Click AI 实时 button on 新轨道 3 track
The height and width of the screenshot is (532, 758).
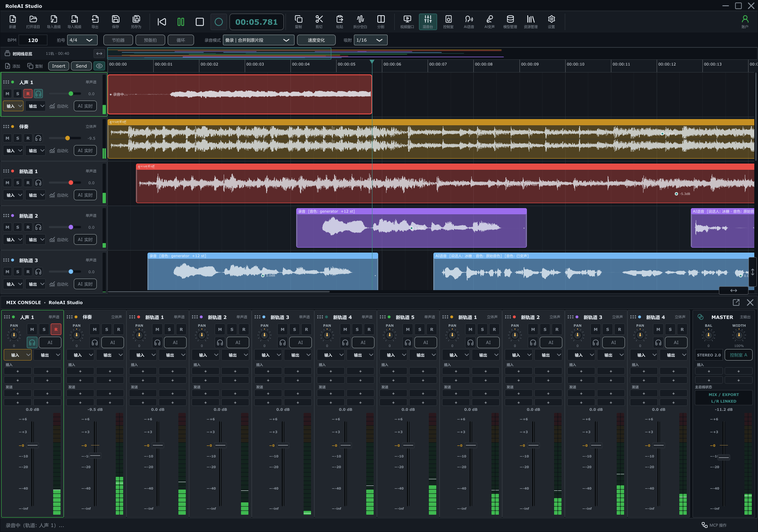coord(85,284)
